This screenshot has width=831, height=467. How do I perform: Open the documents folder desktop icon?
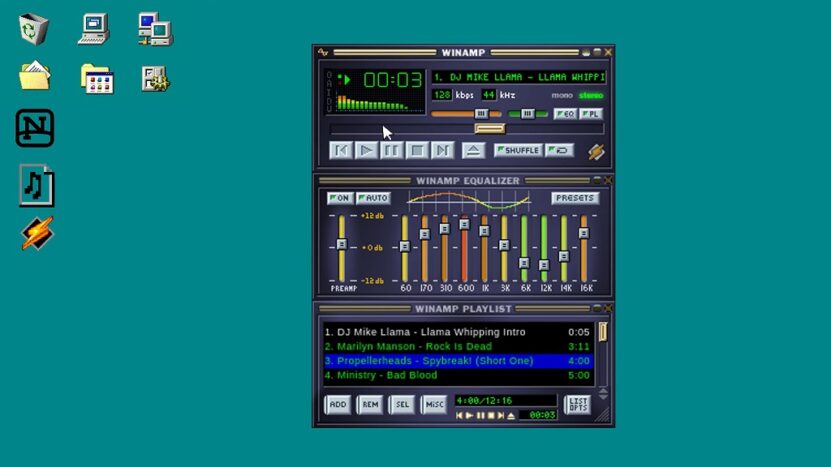[34, 75]
